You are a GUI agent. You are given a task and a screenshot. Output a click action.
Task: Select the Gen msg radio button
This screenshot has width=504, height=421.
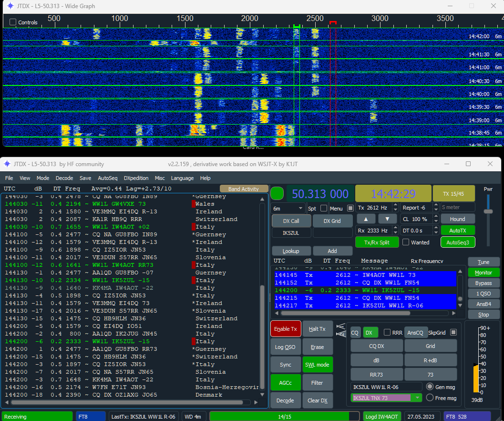(x=430, y=387)
